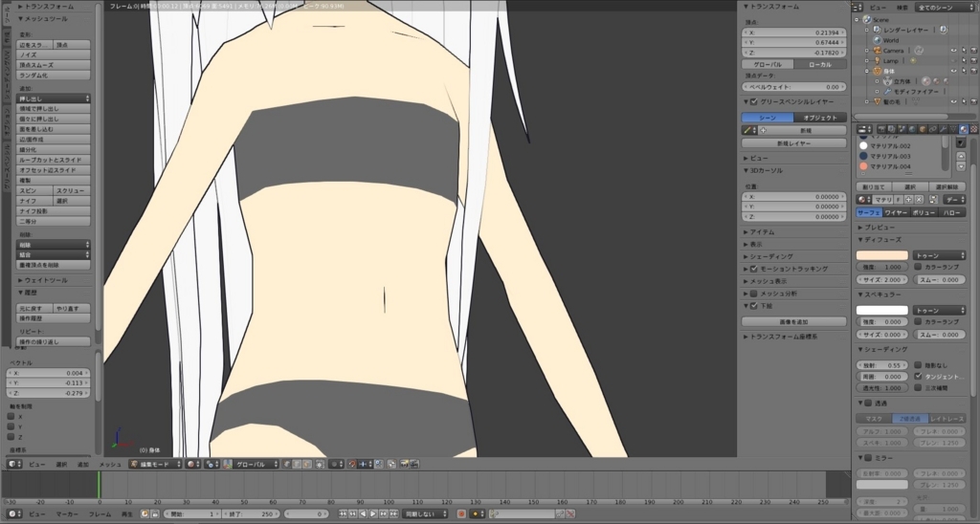
Task: Click the ループカットとスライド button
Action: [x=54, y=160]
